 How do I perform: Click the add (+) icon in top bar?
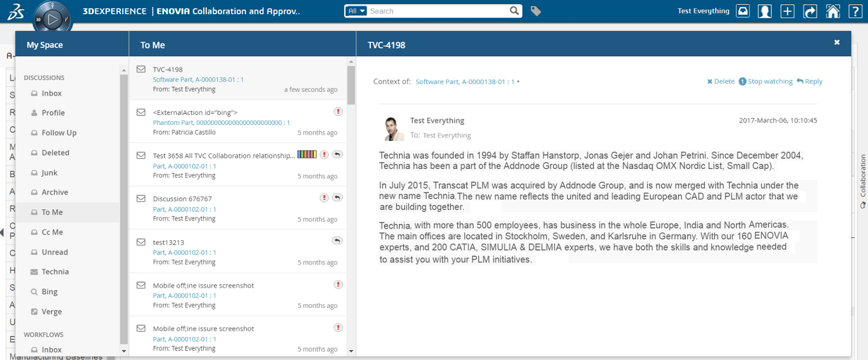coord(787,11)
